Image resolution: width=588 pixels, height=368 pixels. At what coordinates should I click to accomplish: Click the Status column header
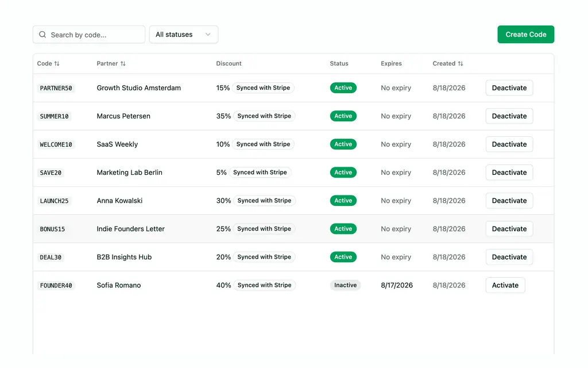(339, 63)
